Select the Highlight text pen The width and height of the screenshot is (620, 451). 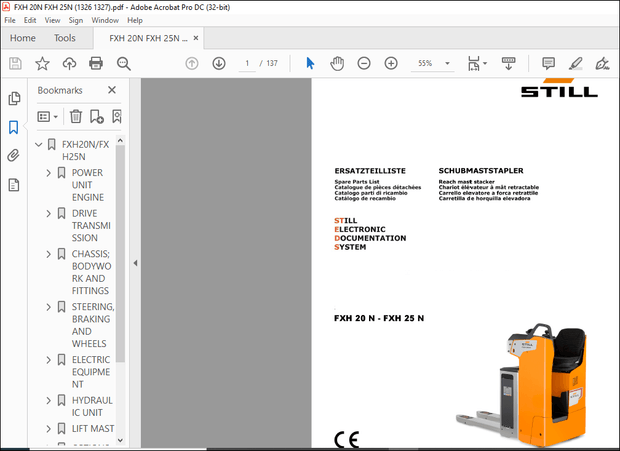tap(575, 63)
